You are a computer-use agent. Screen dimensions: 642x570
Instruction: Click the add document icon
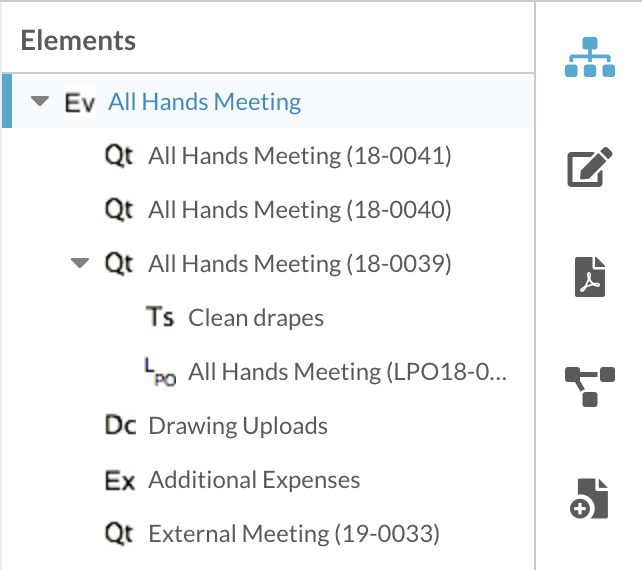pos(590,497)
